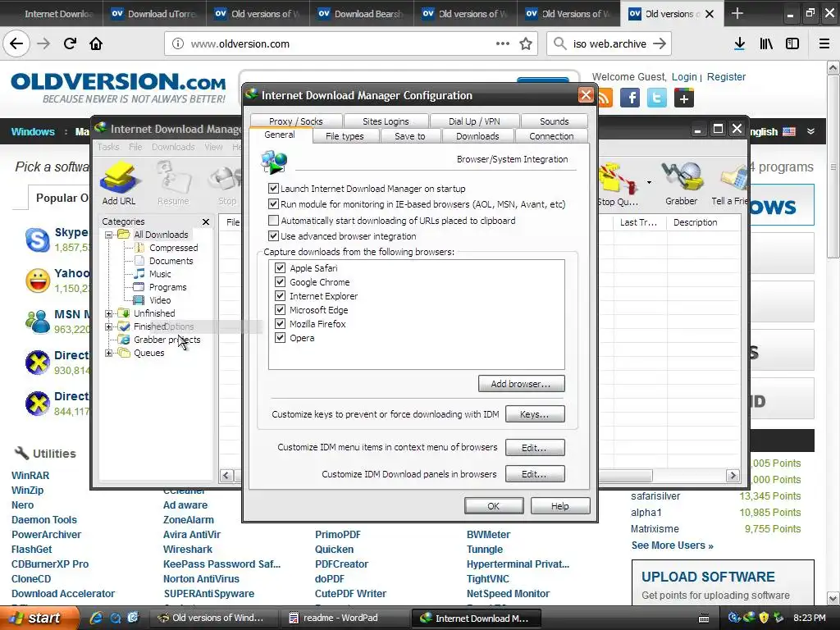Open the Firefox downloads arrow icon

point(739,44)
